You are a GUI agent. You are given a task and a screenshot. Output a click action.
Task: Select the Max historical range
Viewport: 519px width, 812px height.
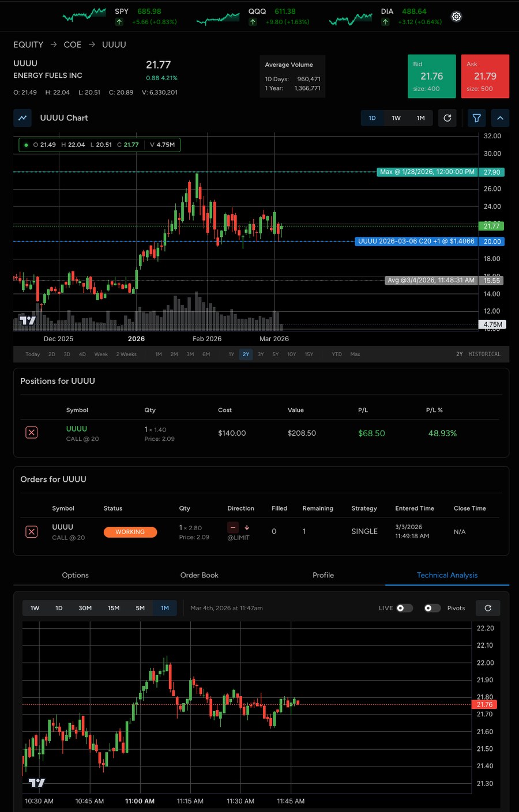355,354
